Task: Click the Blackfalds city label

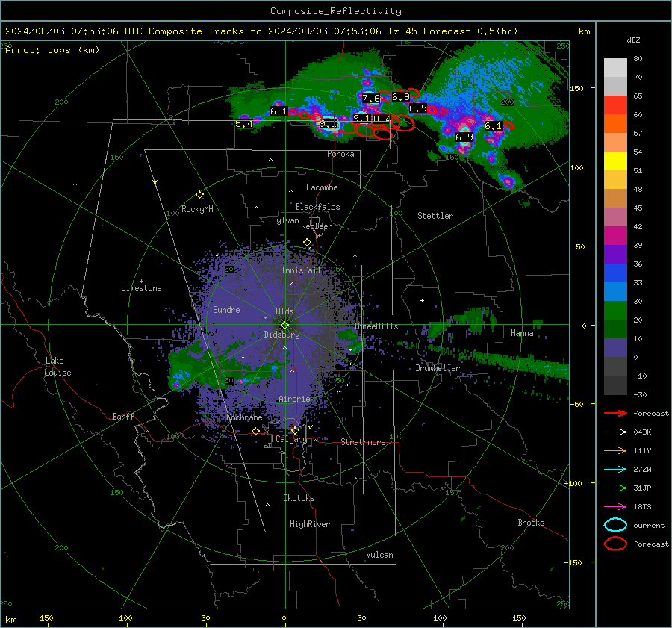Action: point(317,207)
